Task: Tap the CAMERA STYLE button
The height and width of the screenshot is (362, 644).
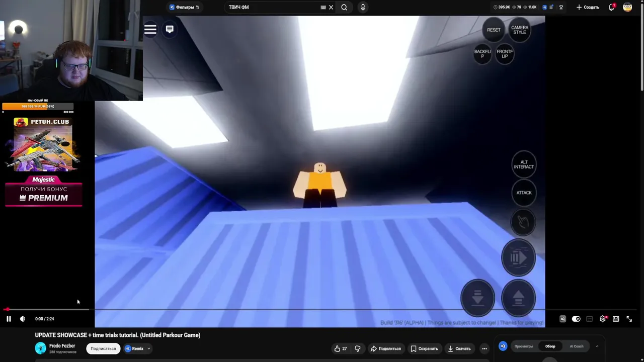Action: coord(520,30)
